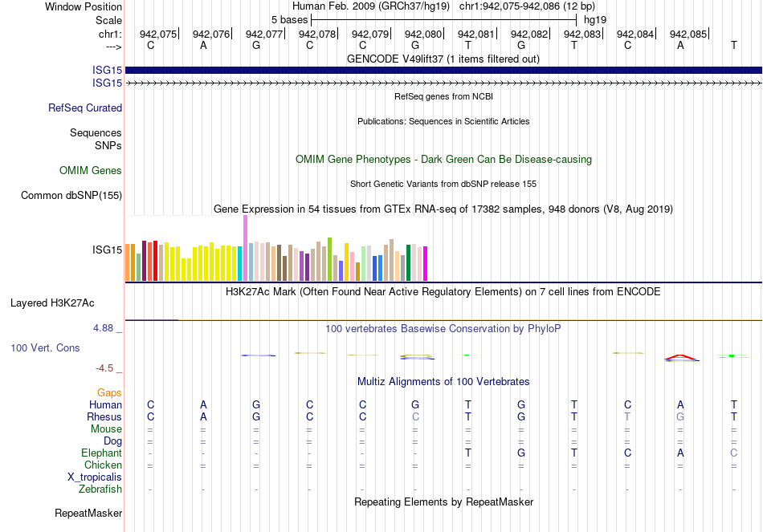Click the Scale label

point(108,20)
